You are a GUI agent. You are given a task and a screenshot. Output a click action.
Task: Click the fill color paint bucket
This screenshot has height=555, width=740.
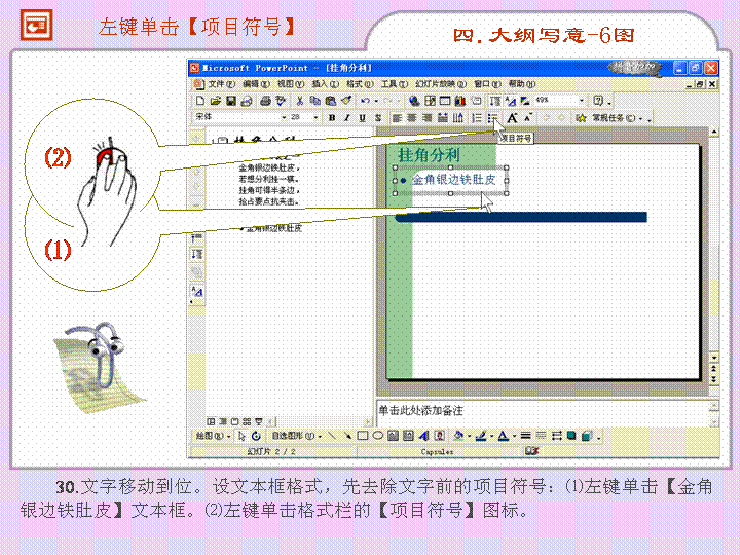coord(458,436)
